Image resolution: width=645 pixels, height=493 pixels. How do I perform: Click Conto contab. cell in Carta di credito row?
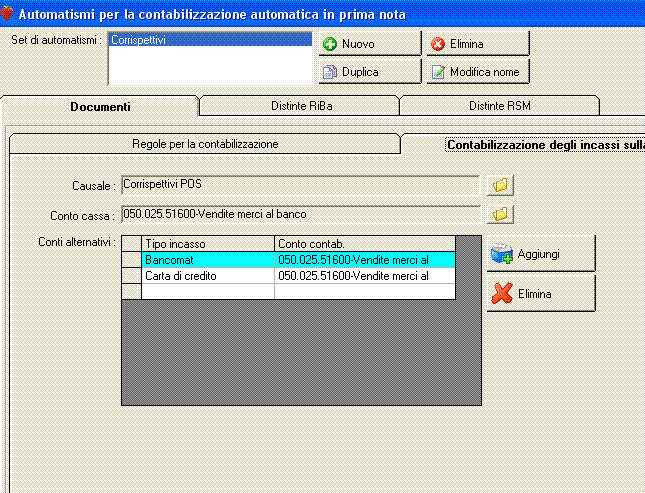(365, 276)
